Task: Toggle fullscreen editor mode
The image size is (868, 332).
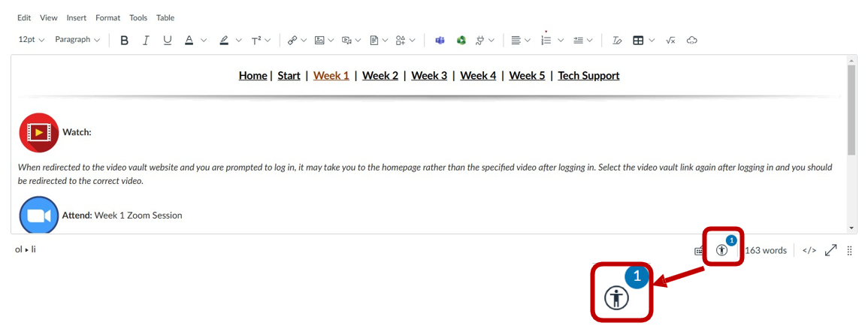Action: 830,250
